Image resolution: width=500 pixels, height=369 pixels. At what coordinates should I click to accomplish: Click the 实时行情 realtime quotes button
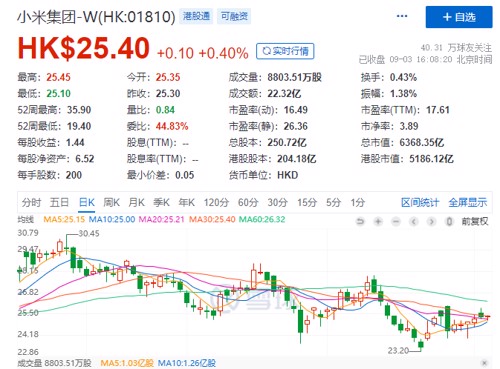tap(285, 51)
